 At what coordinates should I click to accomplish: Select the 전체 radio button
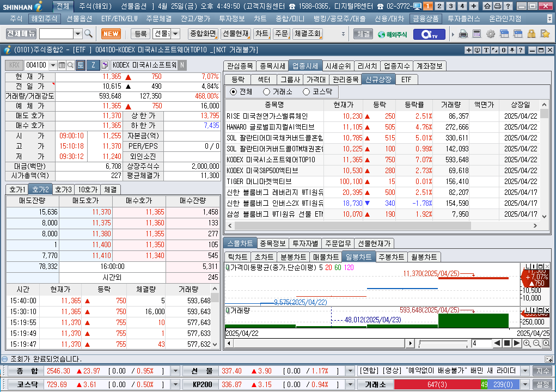[233, 92]
